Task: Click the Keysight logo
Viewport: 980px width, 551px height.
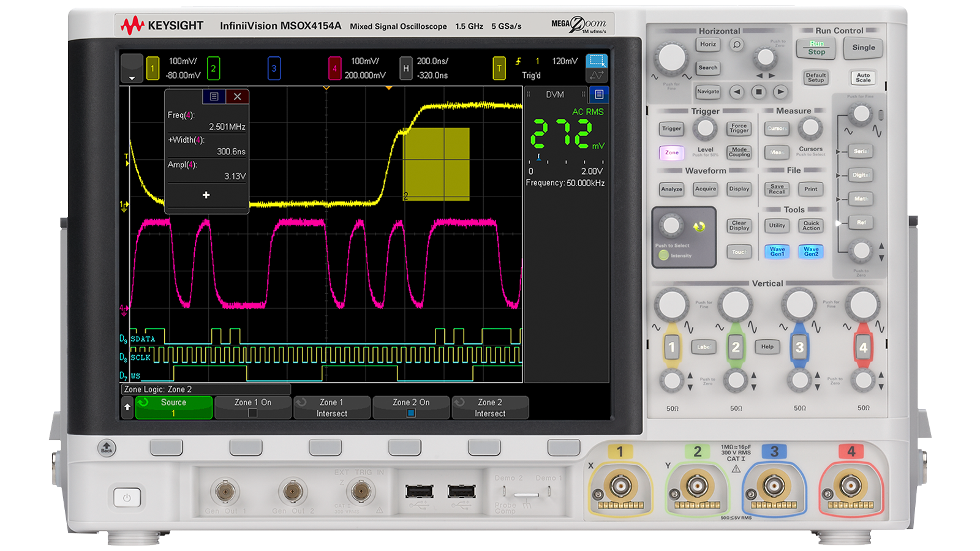Action: click(162, 25)
